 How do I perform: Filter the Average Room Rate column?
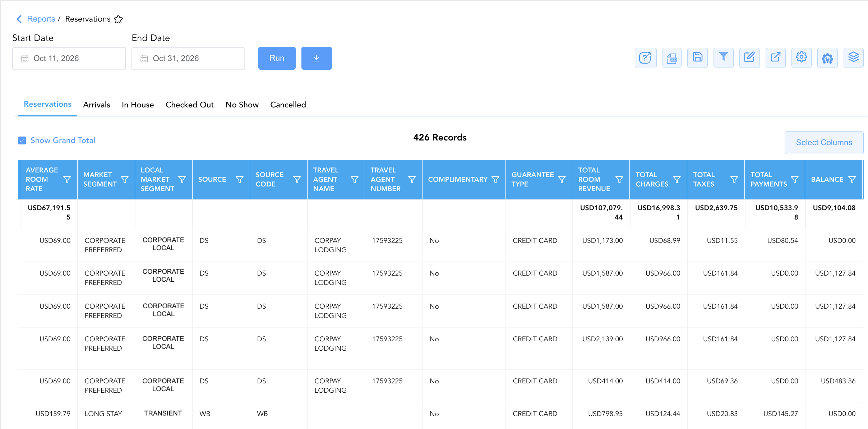(x=67, y=179)
